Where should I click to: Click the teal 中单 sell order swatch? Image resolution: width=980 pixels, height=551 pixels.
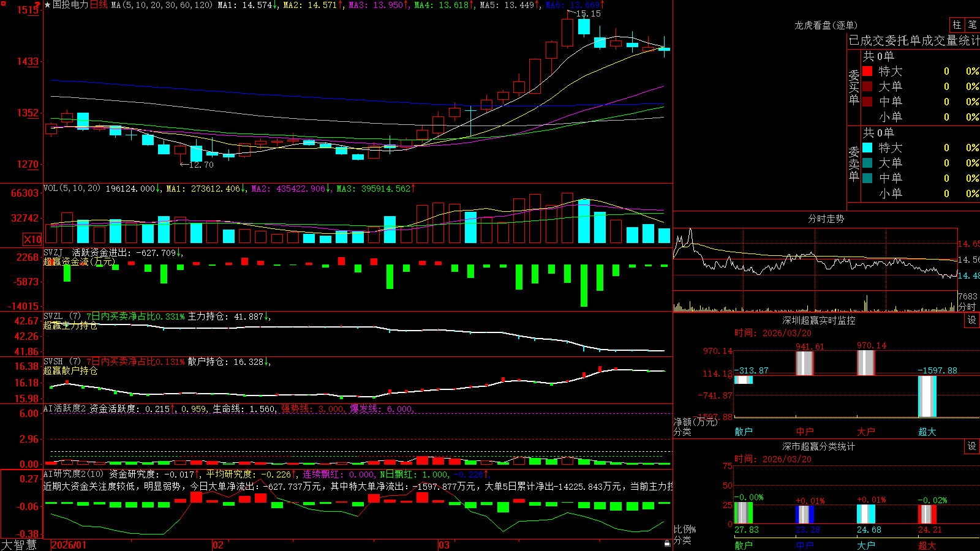pos(867,178)
